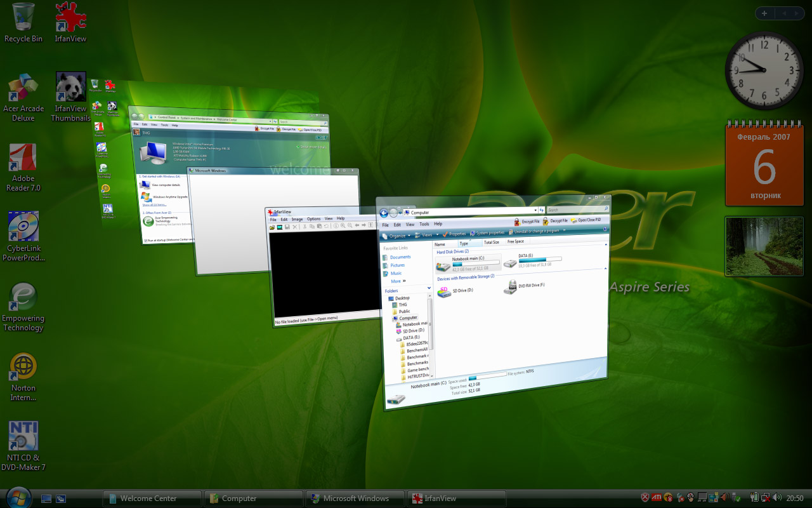Viewport: 812px width, 508px height.
Task: Click Switch between windows quick launch icon
Action: pos(61,498)
